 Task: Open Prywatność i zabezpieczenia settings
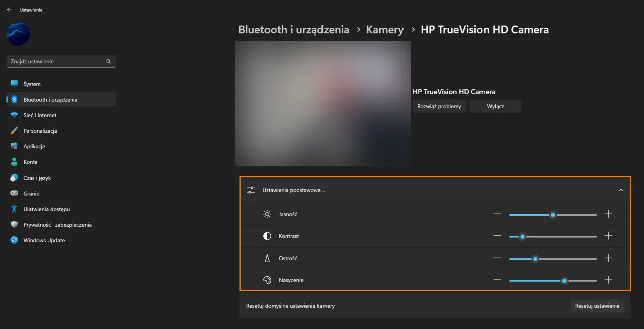coord(58,224)
